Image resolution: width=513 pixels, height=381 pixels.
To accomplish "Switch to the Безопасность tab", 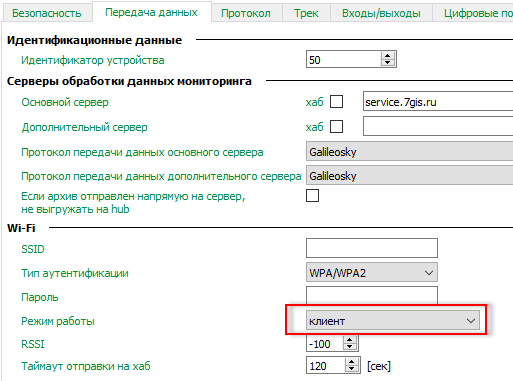I will click(47, 13).
